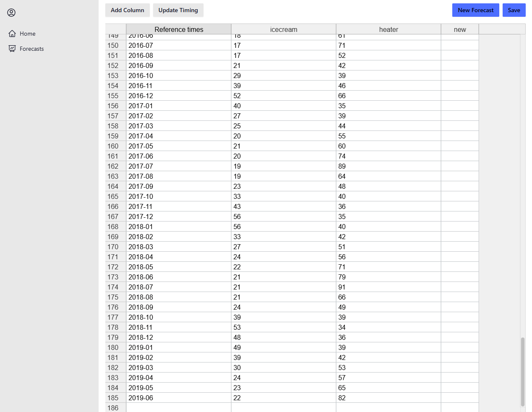Image resolution: width=532 pixels, height=412 pixels.
Task: Select heater value 74 in 2017-06 row
Action: (389, 156)
